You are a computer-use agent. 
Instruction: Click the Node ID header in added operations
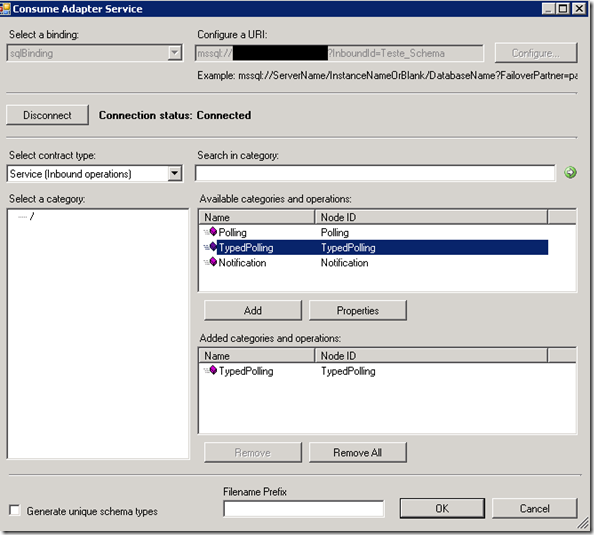(431, 356)
